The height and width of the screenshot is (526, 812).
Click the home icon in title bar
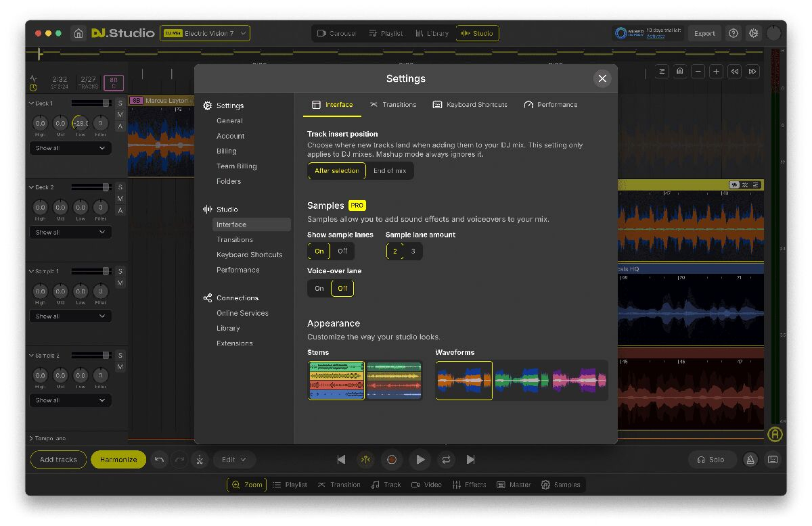click(x=78, y=33)
